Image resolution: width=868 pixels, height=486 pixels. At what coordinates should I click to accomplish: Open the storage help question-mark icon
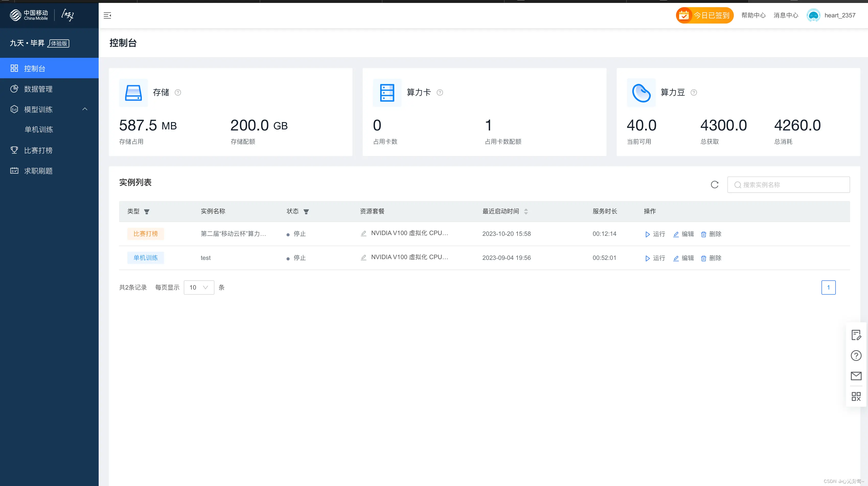(x=178, y=92)
